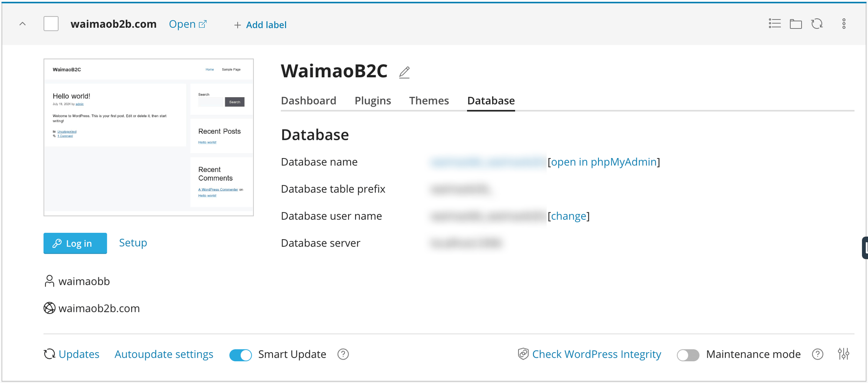
Task: Click the Updates circular arrows icon
Action: coord(49,354)
